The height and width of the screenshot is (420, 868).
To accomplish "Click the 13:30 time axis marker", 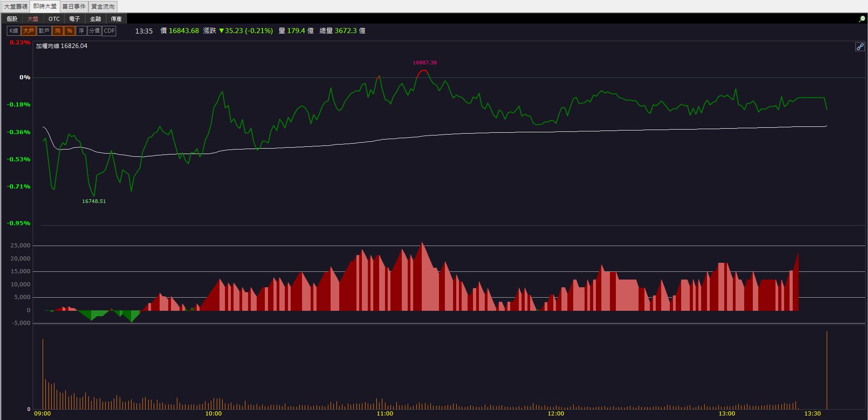I will tap(812, 414).
